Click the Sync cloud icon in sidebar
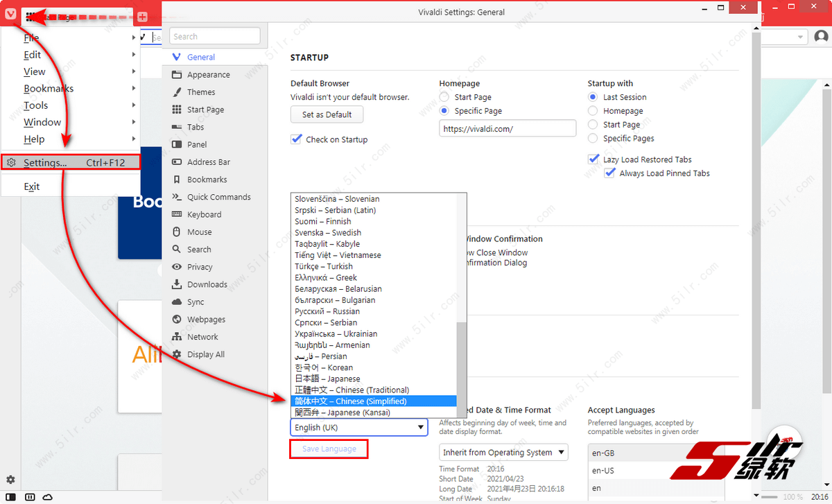 coord(176,302)
